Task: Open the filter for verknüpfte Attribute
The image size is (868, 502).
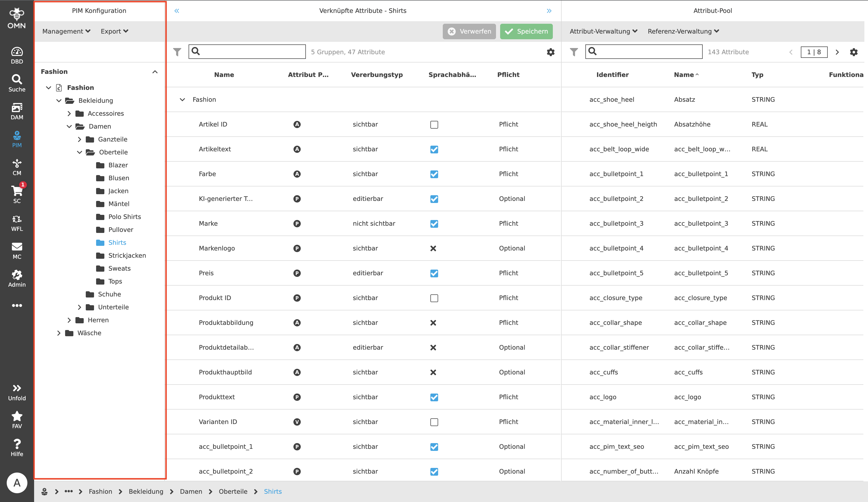Action: coord(177,52)
